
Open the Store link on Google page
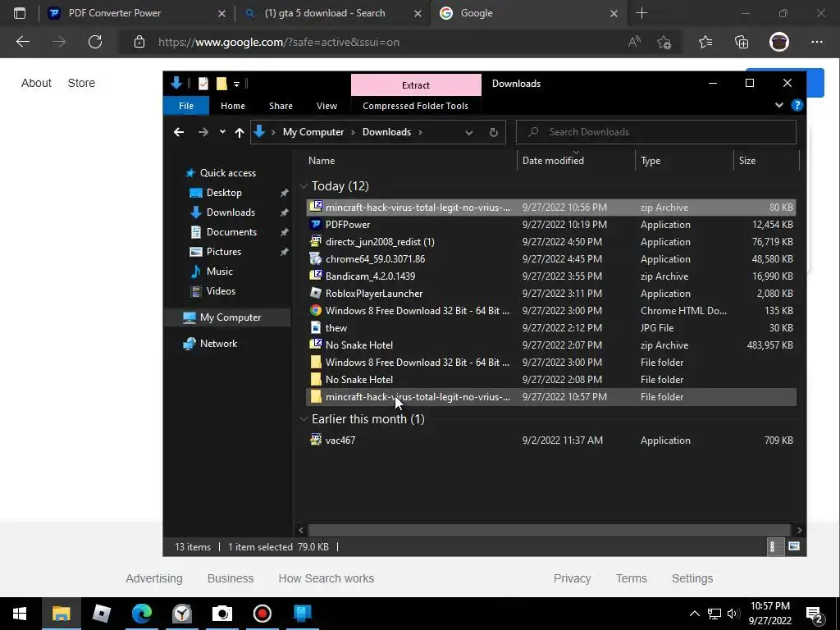[81, 83]
